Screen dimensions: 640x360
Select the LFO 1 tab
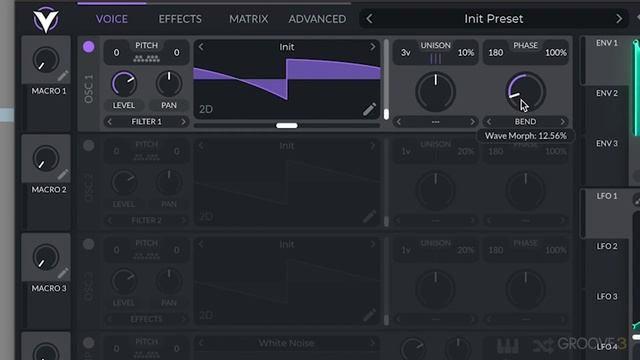coord(607,196)
